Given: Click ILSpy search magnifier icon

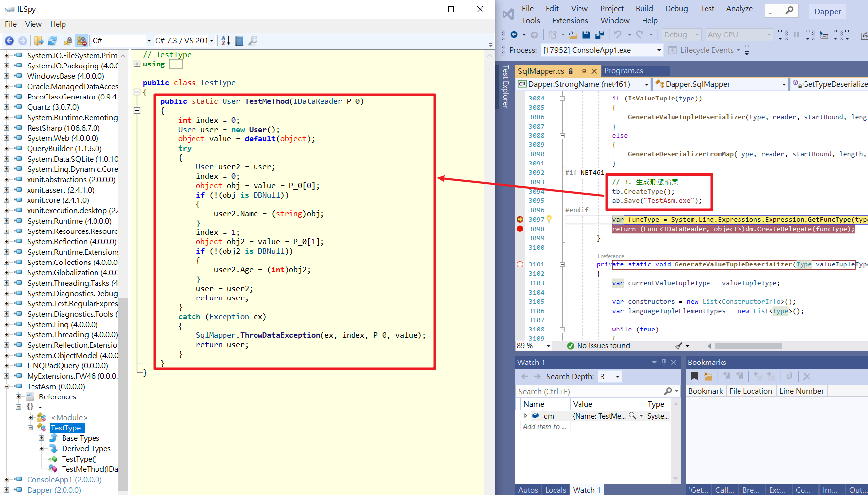Looking at the screenshot, I should [x=253, y=41].
